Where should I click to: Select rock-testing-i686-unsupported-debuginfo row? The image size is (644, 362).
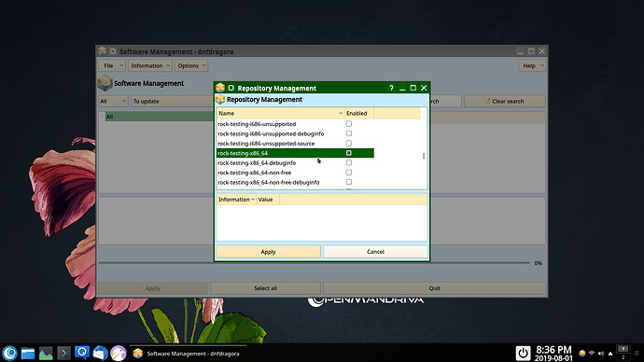(x=295, y=133)
